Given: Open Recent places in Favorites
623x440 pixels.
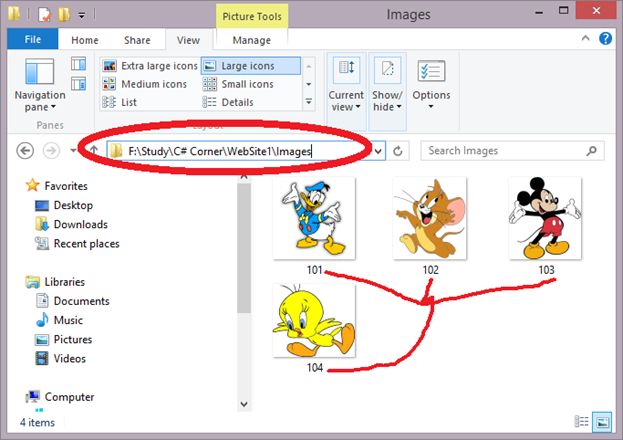Looking at the screenshot, I should pyautogui.click(x=77, y=243).
